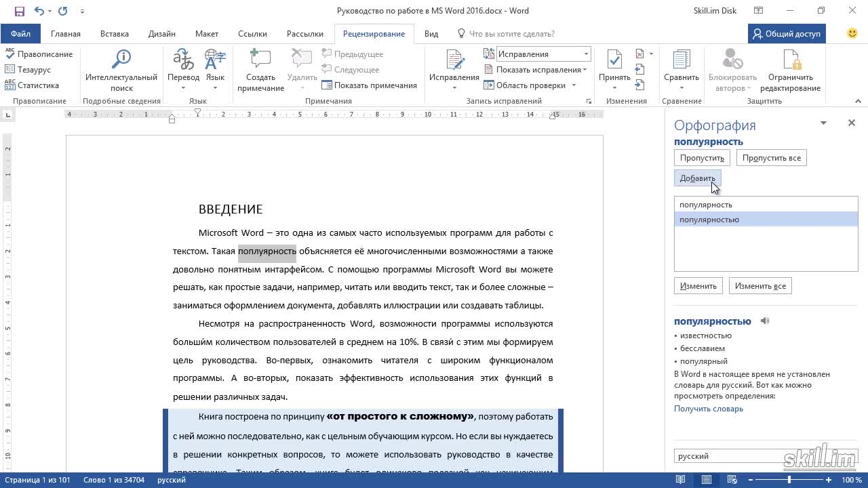
Task: Switch to the Дизайн tab
Action: pos(162,34)
